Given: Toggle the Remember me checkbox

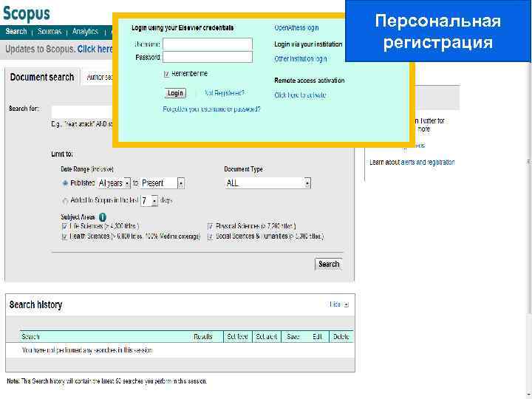Looking at the screenshot, I should tap(166, 74).
